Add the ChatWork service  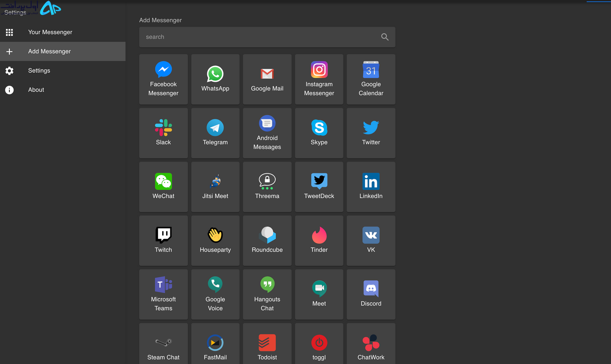pyautogui.click(x=371, y=344)
